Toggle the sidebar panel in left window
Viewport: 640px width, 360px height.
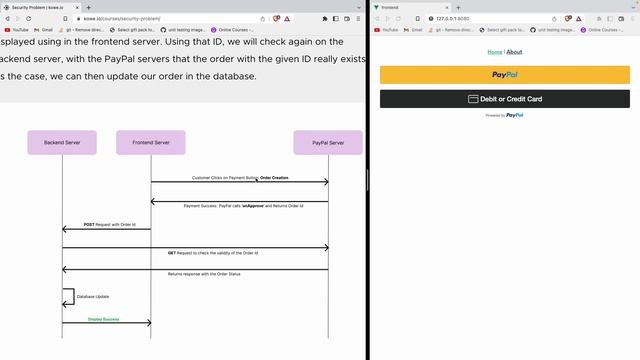point(336,19)
